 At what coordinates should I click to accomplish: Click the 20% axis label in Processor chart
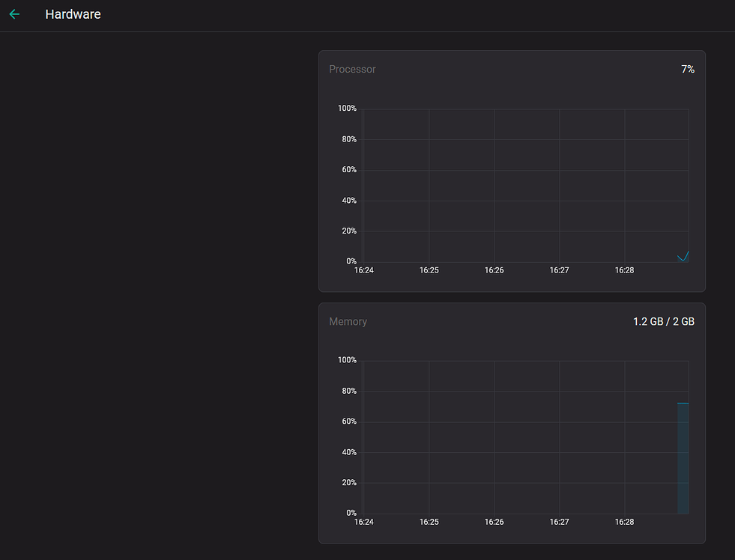click(x=349, y=231)
